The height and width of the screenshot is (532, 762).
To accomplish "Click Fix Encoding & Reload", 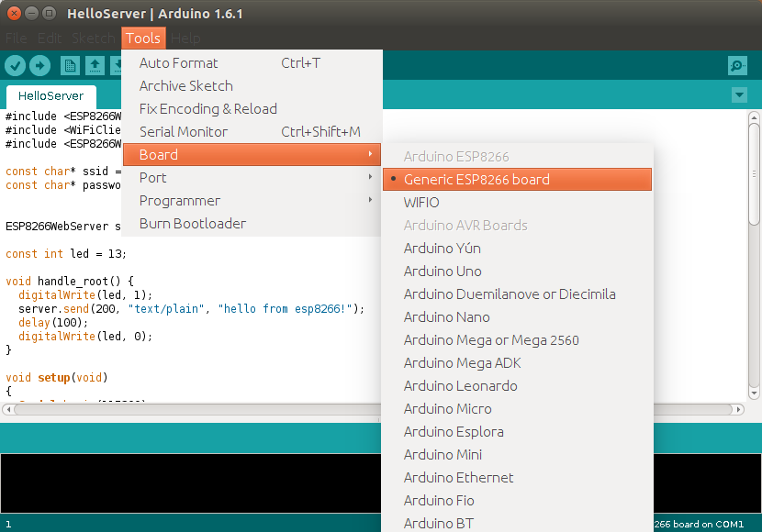I will 252,109.
